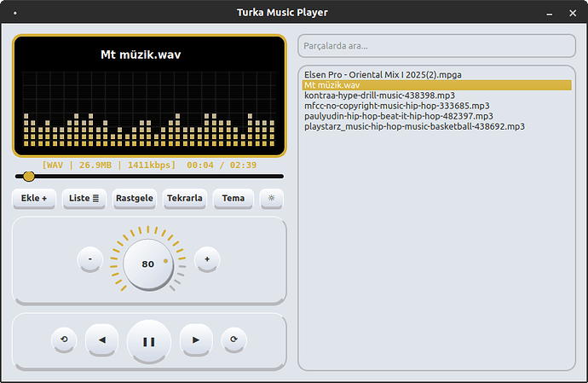
Task: Select playstarz_music basketball track in playlist
Action: [x=414, y=126]
